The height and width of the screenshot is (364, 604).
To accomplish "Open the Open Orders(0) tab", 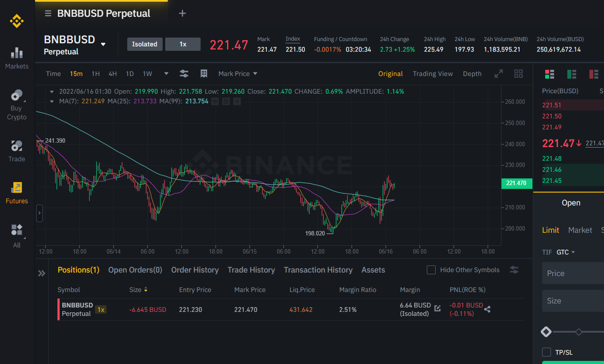I will (135, 270).
